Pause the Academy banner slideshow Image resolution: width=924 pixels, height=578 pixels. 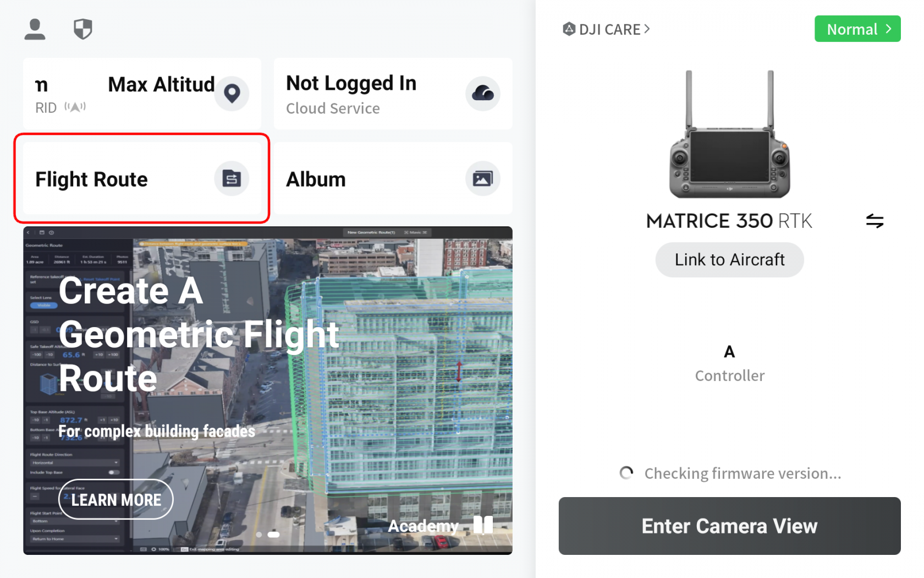[x=483, y=525]
